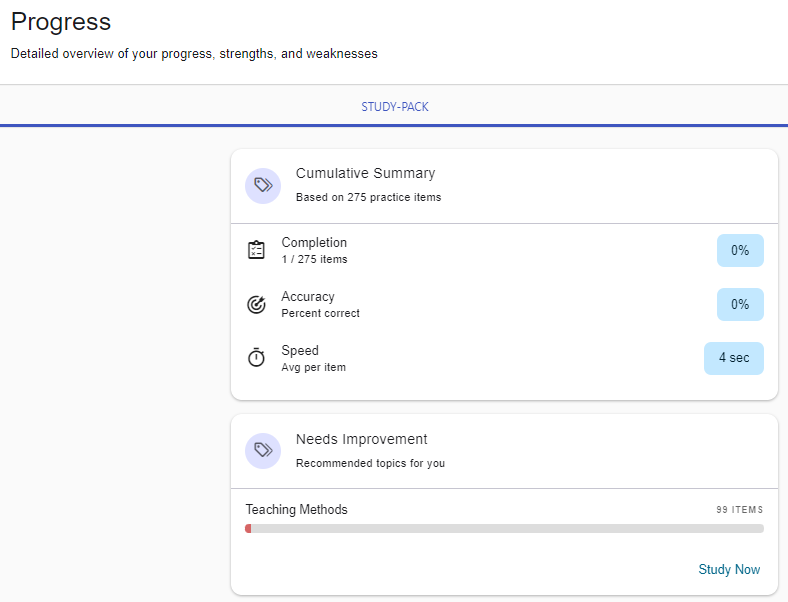788x602 pixels.
Task: Click the 'Avg per item' speed description
Action: [313, 367]
